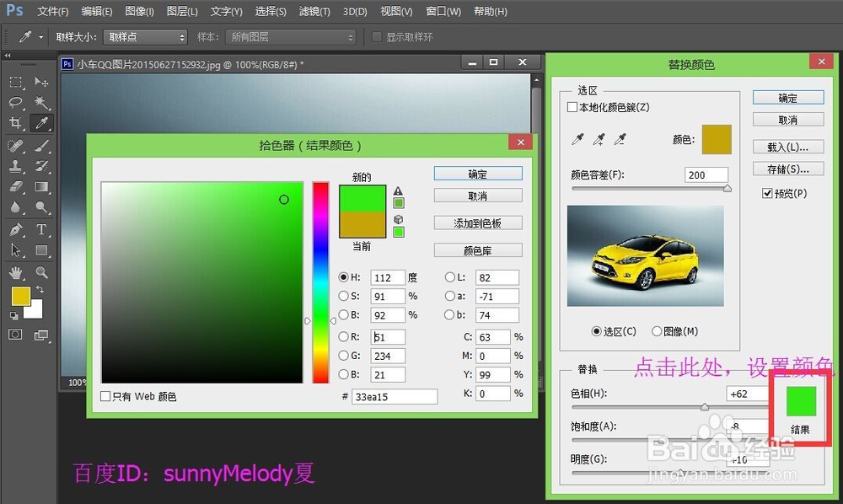
Task: Collapse the toolbox double-arrow
Action: (8, 56)
